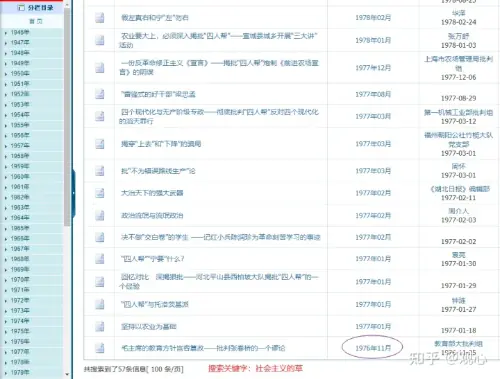
Task: Click author 上海市农场管理局批判组
Action: tap(459, 63)
